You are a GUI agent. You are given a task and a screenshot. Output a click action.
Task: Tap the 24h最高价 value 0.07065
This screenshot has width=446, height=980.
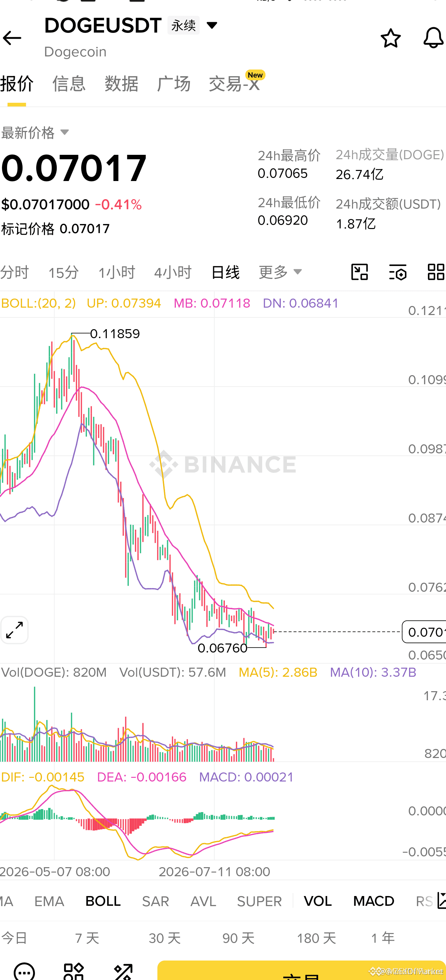[x=283, y=174]
